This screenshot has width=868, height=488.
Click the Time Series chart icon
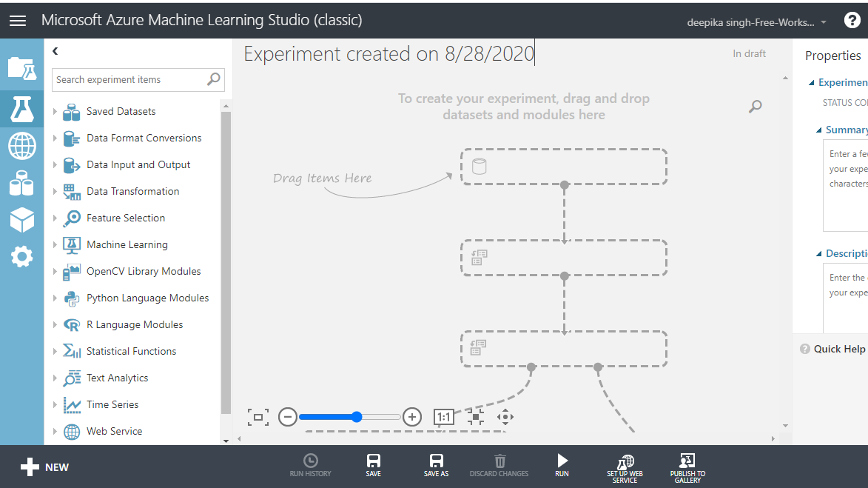[x=72, y=405]
